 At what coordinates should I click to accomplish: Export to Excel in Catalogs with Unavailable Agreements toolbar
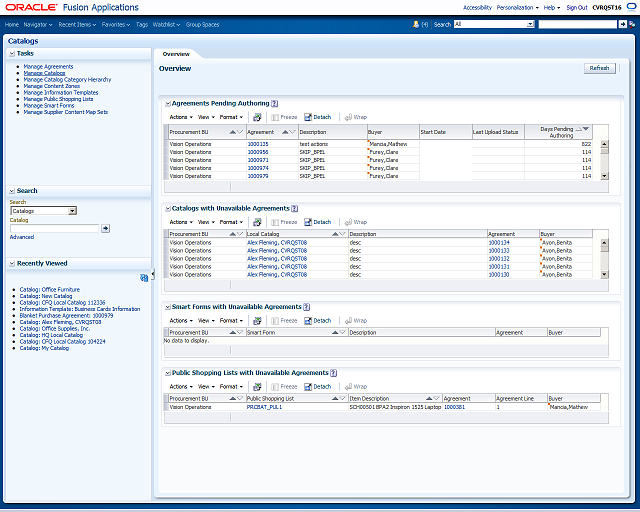(x=257, y=222)
